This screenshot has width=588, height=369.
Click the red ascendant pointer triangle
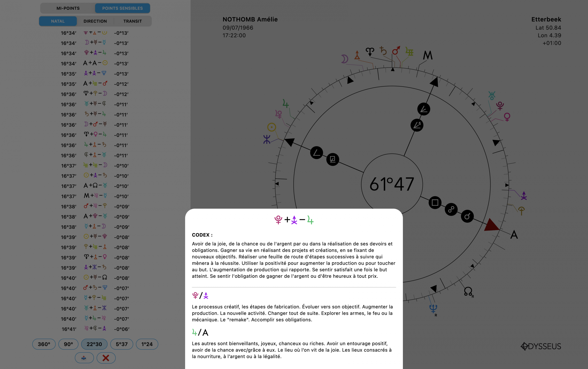click(491, 226)
